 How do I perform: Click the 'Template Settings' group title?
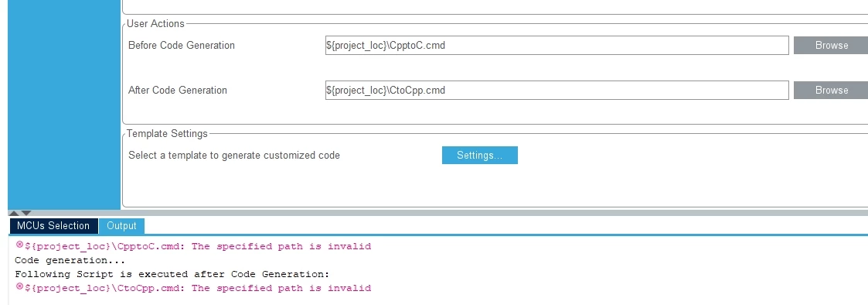click(x=167, y=134)
